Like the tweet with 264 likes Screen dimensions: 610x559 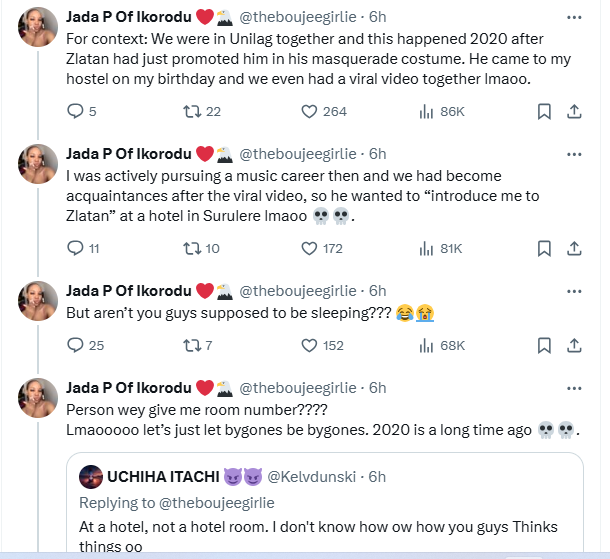[311, 111]
